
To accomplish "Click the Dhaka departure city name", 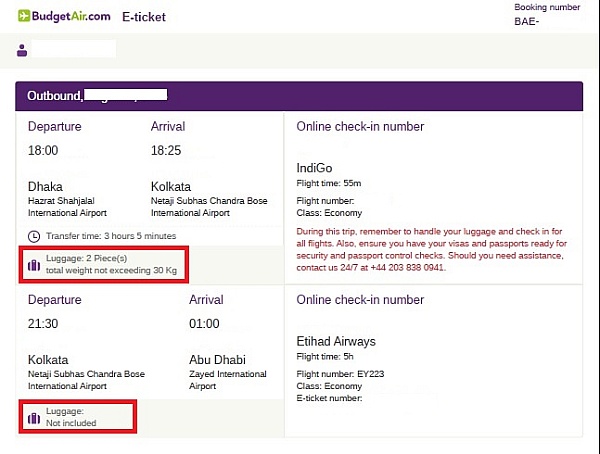I will pyautogui.click(x=45, y=186).
